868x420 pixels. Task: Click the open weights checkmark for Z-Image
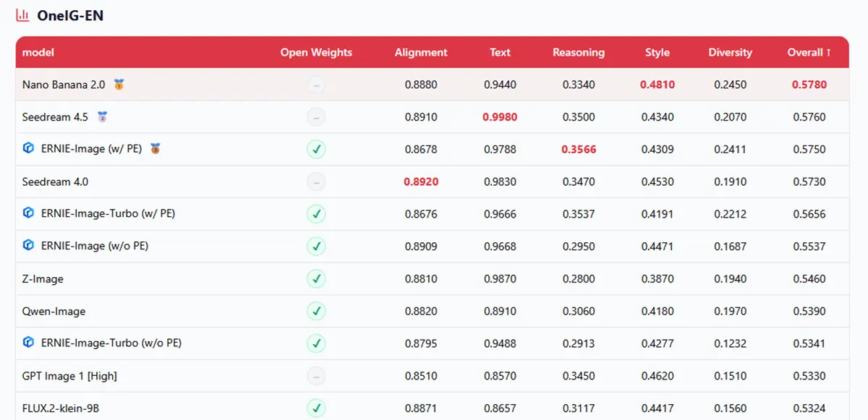(x=316, y=278)
